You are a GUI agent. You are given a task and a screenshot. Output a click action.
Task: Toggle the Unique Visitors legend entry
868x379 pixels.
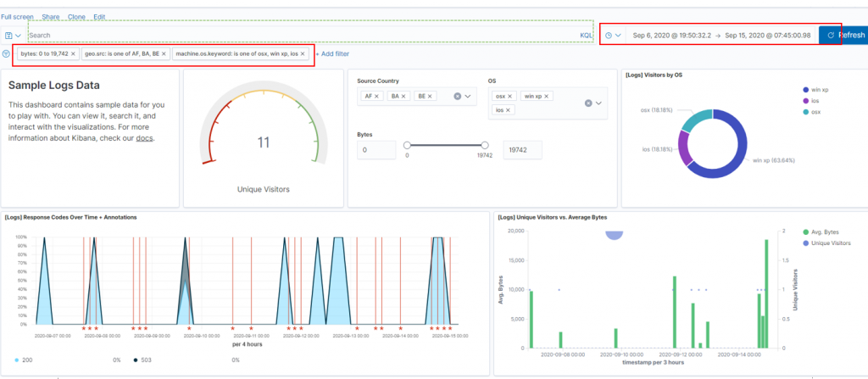[x=826, y=243]
